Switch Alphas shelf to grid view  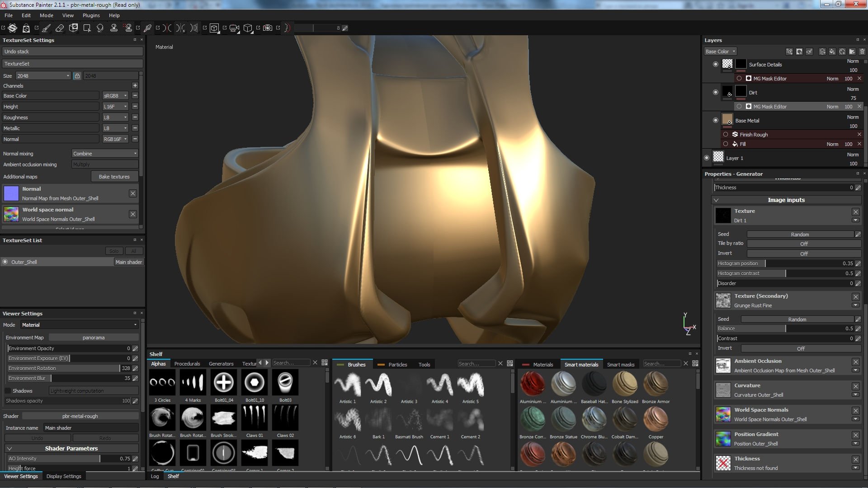325,363
